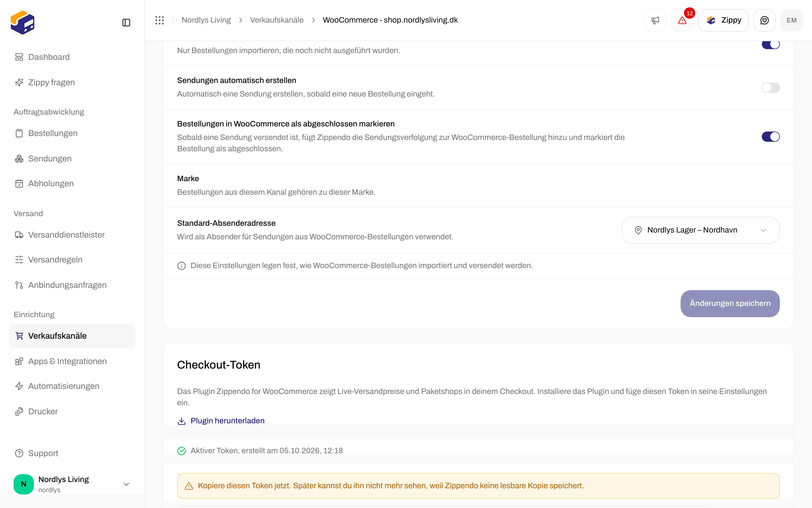Open Support link in sidebar
Image resolution: width=812 pixels, height=508 pixels.
(72, 453)
